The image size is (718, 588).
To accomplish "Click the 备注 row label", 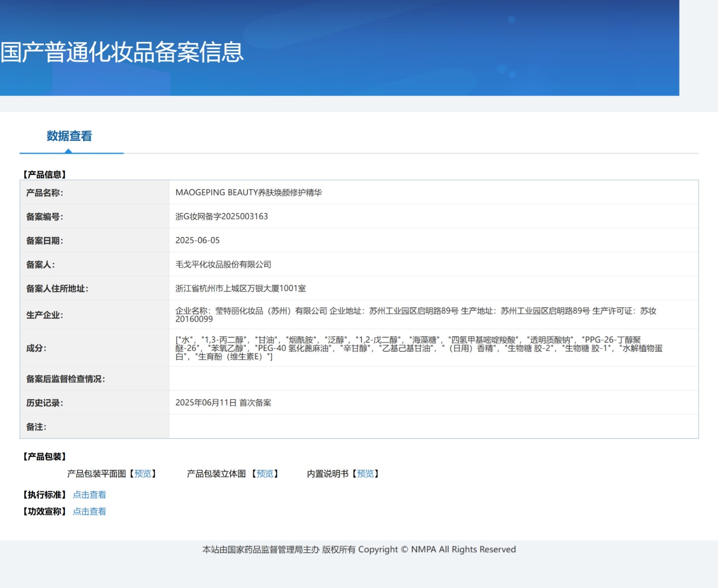I will tap(36, 427).
